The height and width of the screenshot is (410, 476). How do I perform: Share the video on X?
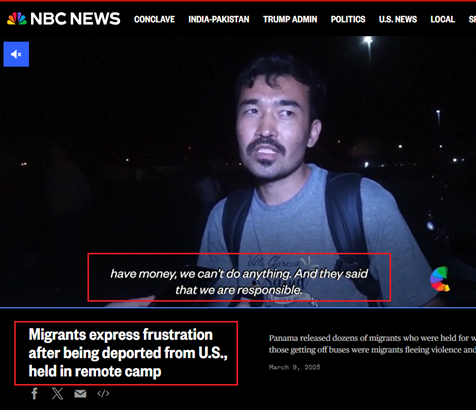[57, 394]
